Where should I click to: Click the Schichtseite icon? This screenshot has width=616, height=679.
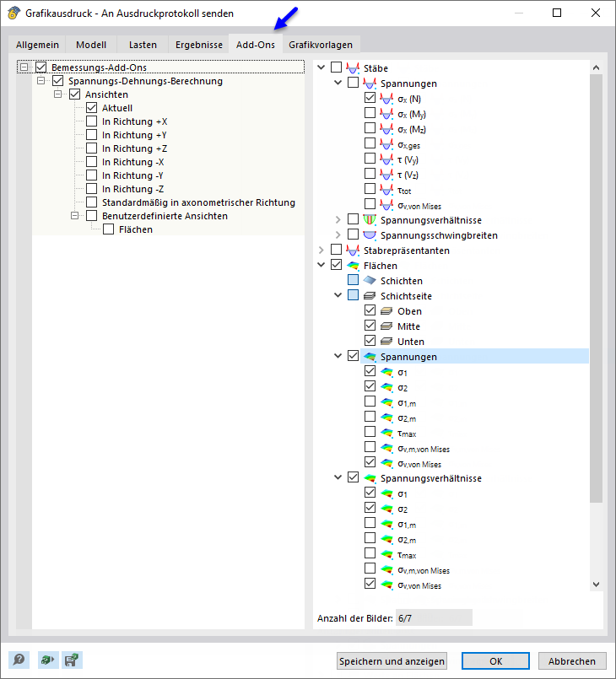pyautogui.click(x=370, y=296)
